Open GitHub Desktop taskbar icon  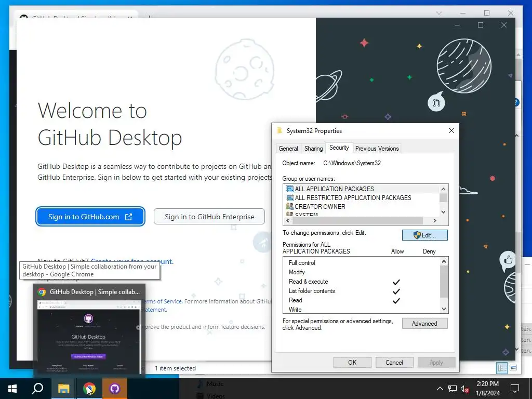pos(115,389)
